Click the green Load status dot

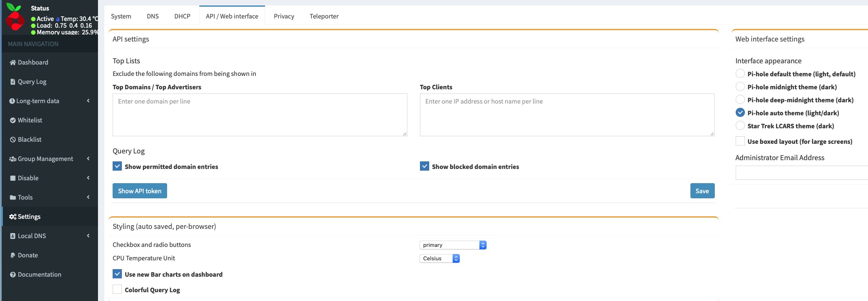33,26
